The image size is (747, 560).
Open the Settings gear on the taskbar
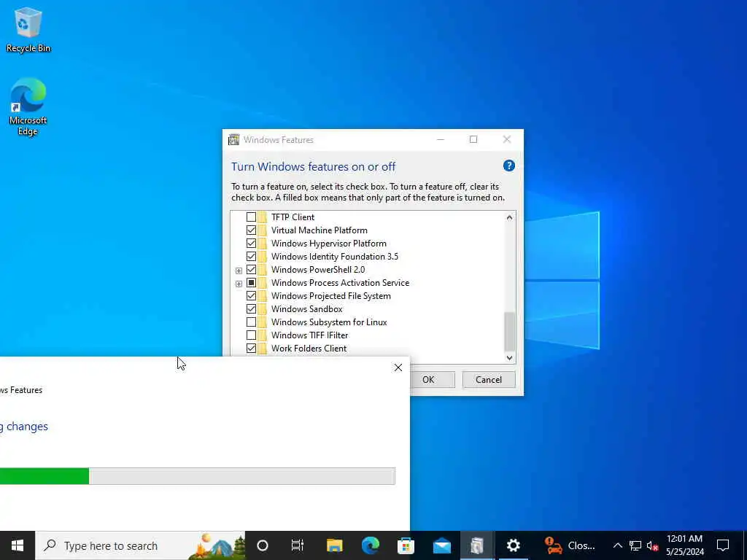[x=513, y=545]
